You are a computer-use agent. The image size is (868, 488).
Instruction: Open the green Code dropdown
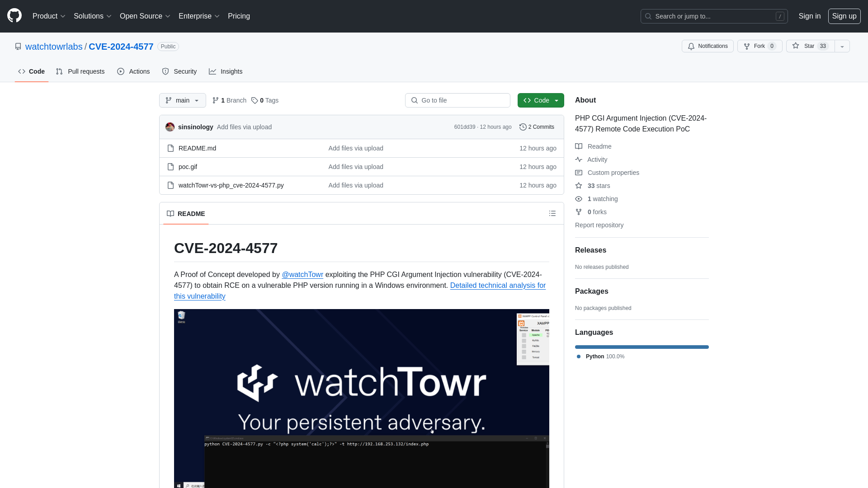[x=541, y=100]
